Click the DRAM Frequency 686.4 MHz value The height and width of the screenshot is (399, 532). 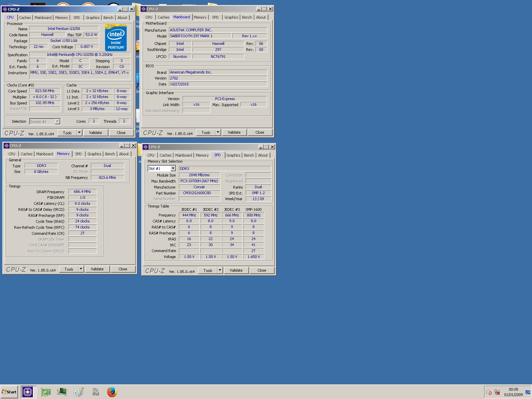pyautogui.click(x=82, y=192)
